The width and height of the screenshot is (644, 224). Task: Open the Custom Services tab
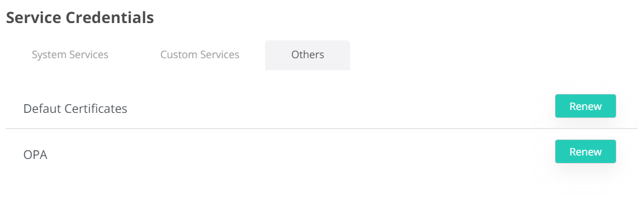(x=200, y=55)
